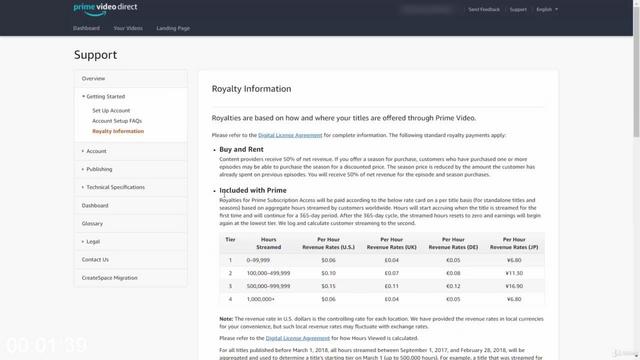This screenshot has height=360, width=640.
Task: Click the 1,000,000+ hours cell
Action: tap(260, 299)
